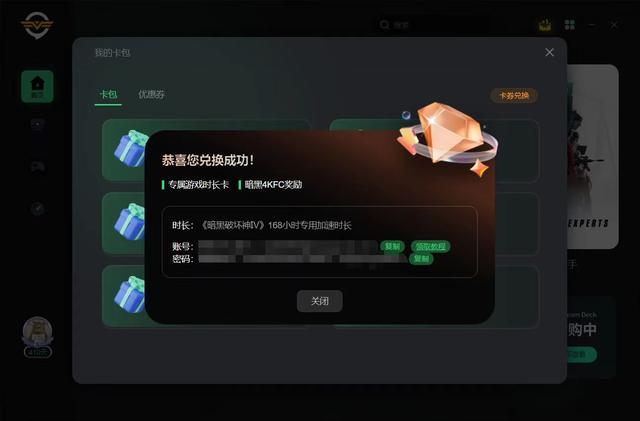
Task: Click the game poster banner on right
Action: coord(592,156)
